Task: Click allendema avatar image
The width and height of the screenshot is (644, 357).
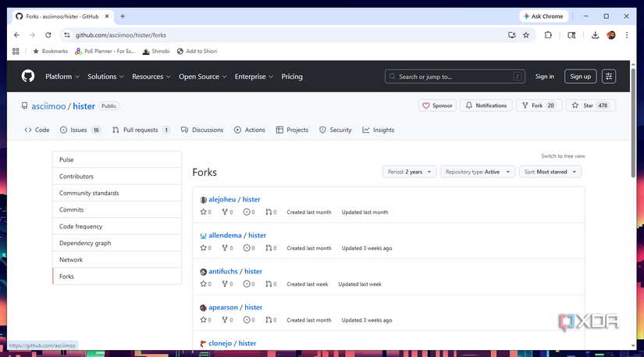Action: 203,236
